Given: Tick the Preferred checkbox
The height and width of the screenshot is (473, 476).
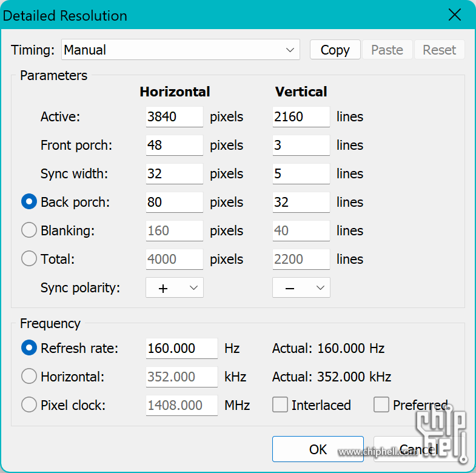Looking at the screenshot, I should click(381, 405).
